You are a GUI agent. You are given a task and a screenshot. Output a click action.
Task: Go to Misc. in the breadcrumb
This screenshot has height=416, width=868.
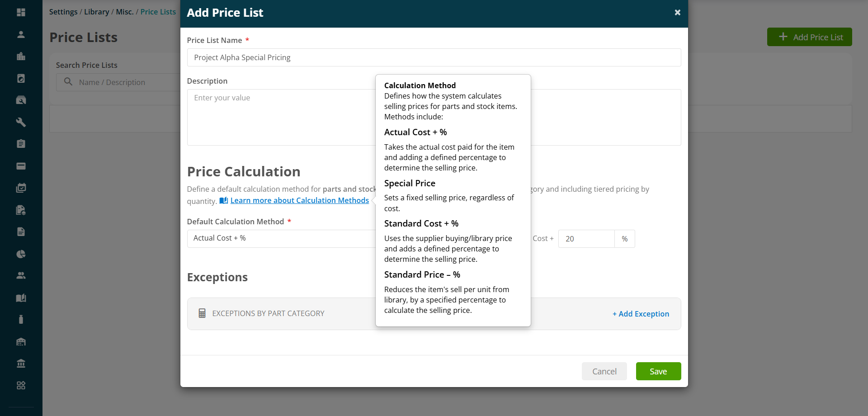pyautogui.click(x=125, y=12)
